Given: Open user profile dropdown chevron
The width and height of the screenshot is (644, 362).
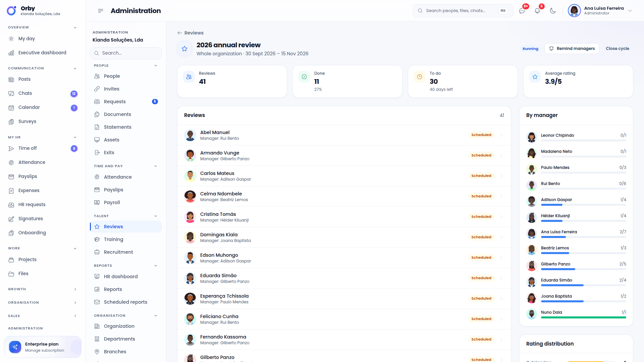Looking at the screenshot, I should click(x=630, y=11).
